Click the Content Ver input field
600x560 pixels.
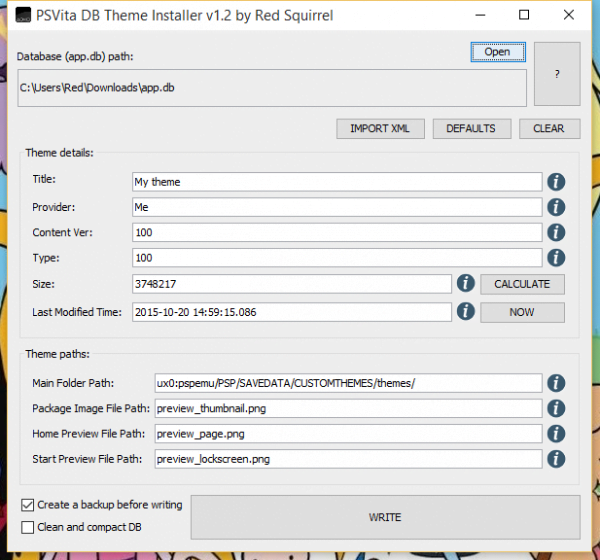pyautogui.click(x=337, y=232)
